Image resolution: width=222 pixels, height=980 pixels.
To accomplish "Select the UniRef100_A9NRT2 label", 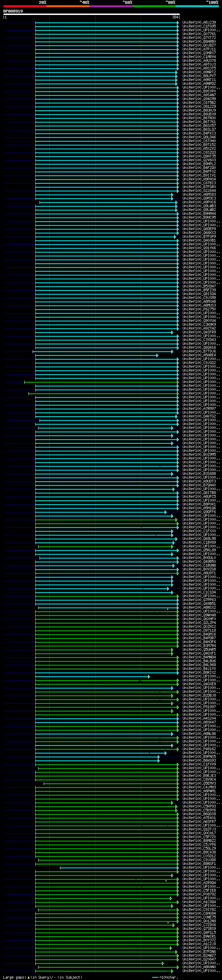I will tap(199, 72).
